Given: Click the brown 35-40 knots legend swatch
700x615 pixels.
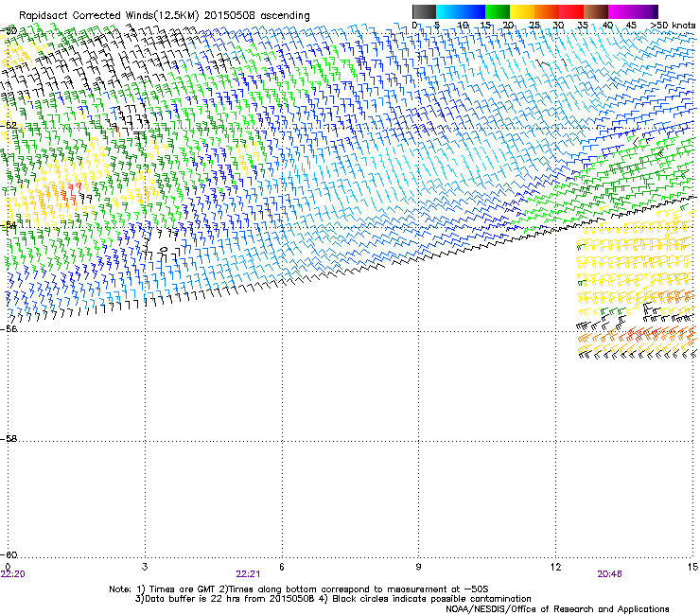Looking at the screenshot, I should (596, 11).
